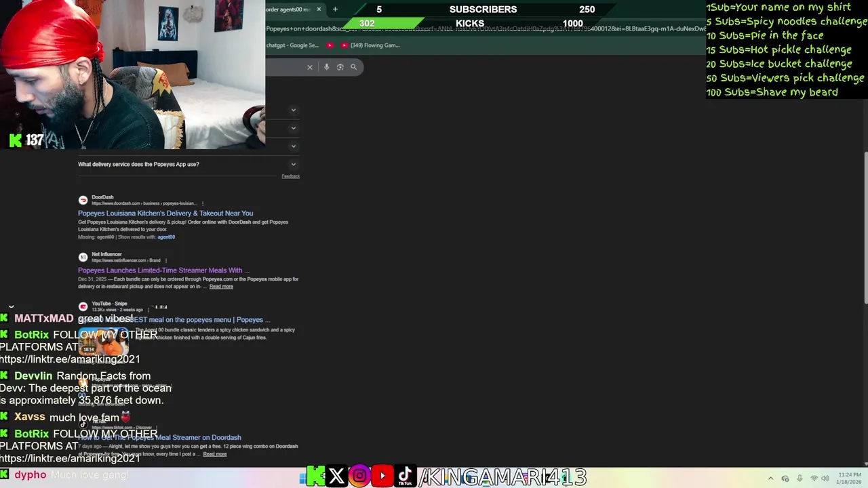The height and width of the screenshot is (488, 868).
Task: Clear the Google search box
Action: click(310, 67)
